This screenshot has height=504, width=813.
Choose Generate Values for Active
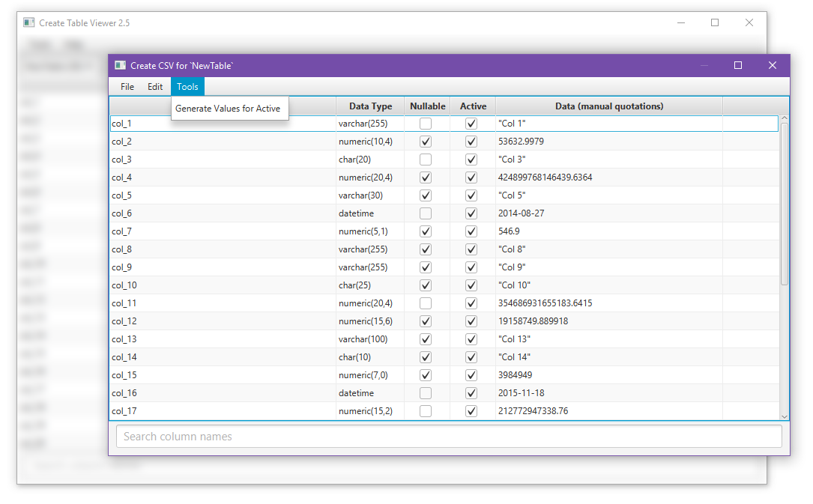(228, 109)
